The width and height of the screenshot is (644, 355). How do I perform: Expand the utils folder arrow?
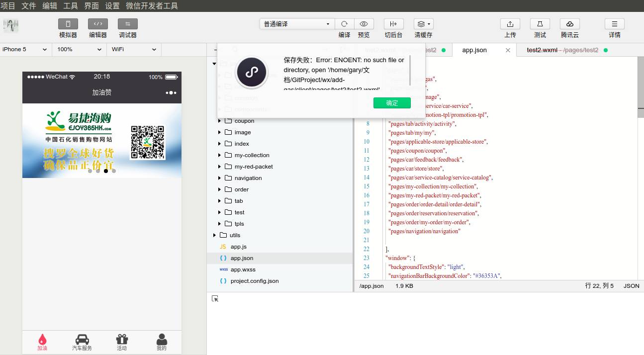tap(214, 235)
